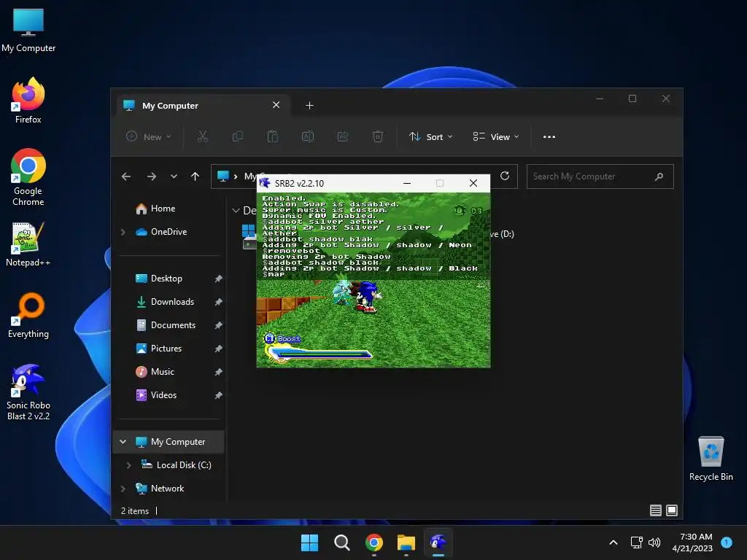Click SRB2 Sonic icon on the taskbar
The width and height of the screenshot is (747, 560).
[x=438, y=542]
